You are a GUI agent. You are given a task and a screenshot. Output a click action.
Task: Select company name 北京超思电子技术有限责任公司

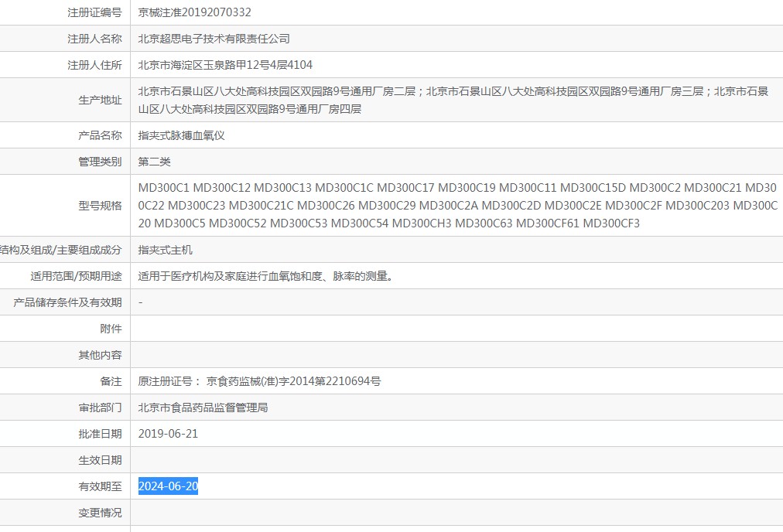tap(214, 39)
